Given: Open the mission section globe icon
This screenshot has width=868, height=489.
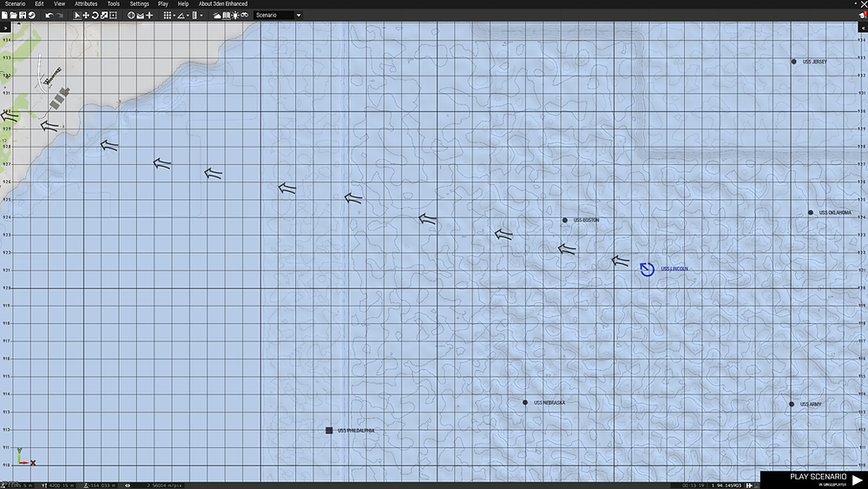Looking at the screenshot, I should [131, 16].
